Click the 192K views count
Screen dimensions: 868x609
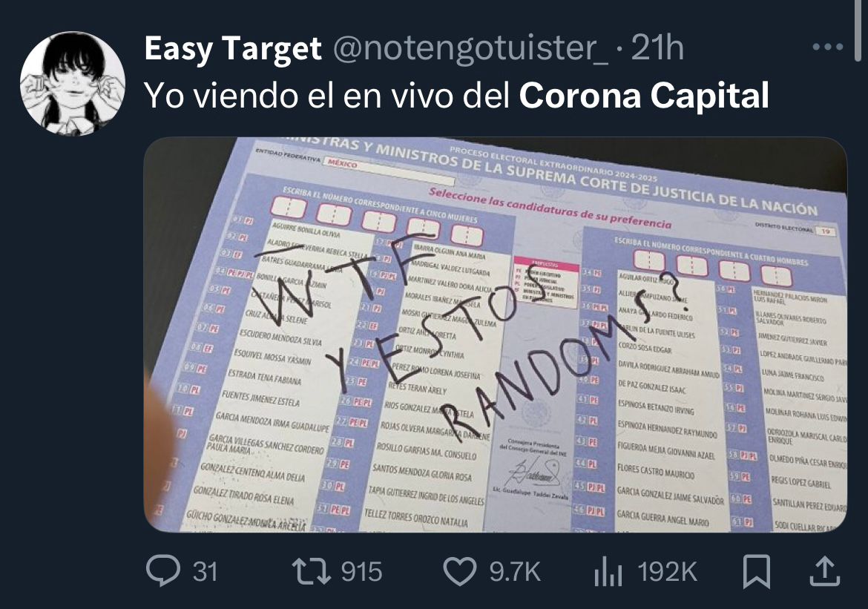[x=667, y=572]
